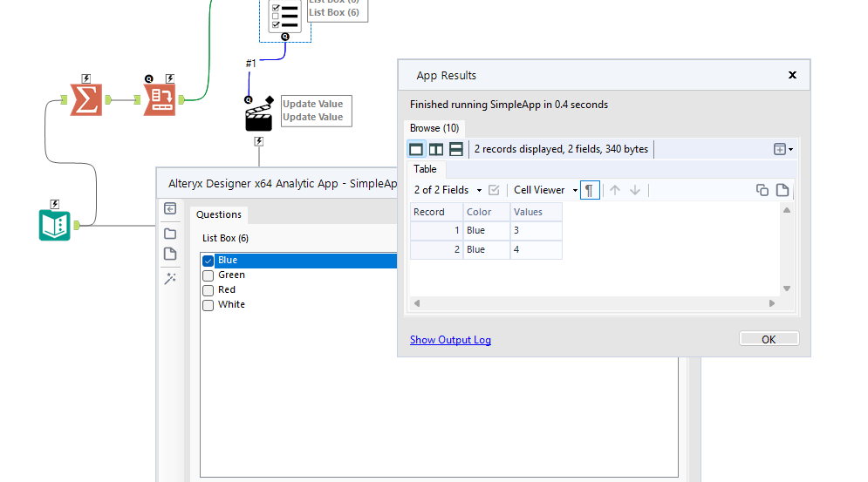Image resolution: width=868 pixels, height=482 pixels.
Task: Select the Color cell in record 1
Action: tap(487, 231)
